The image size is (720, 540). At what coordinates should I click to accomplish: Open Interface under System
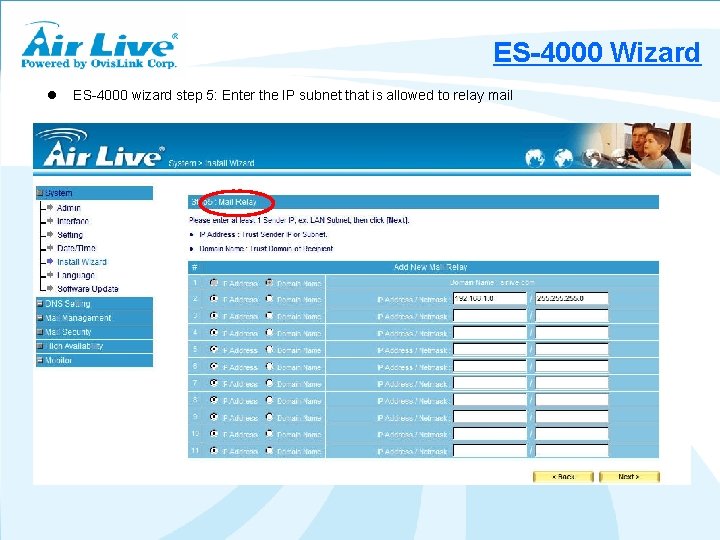[73, 221]
